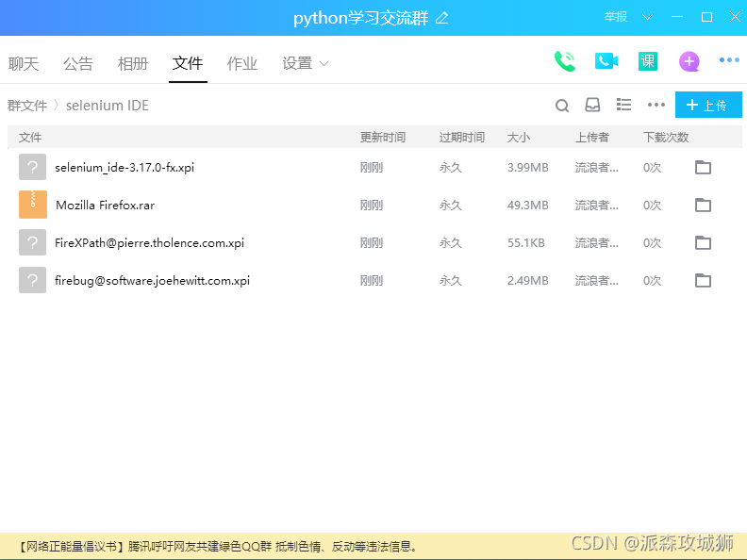Click the purple invite members icon
The image size is (747, 560).
689,62
